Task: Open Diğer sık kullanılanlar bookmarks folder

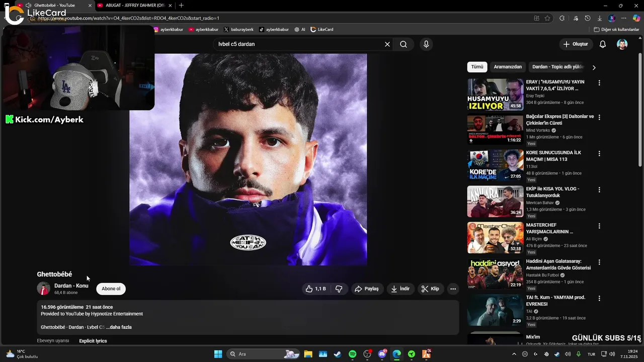Action: (x=616, y=30)
